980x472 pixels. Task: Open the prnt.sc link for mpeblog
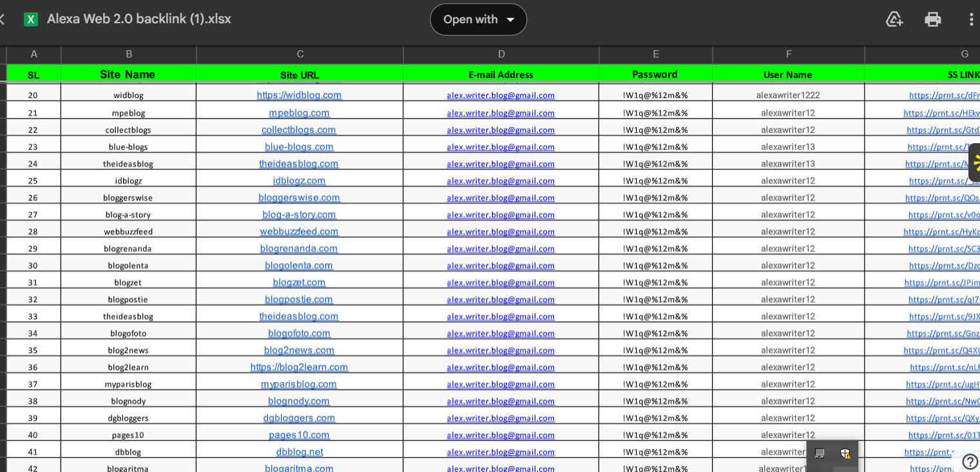(945, 112)
